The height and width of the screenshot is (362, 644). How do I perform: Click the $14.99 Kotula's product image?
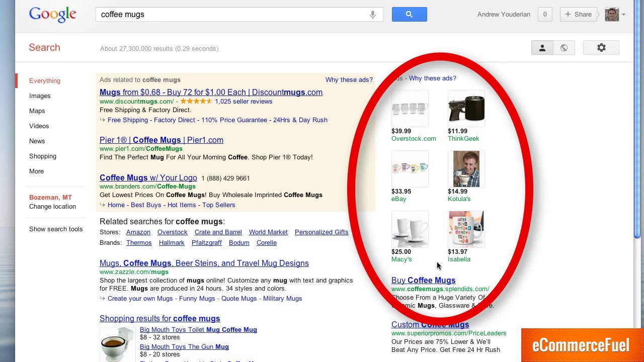pyautogui.click(x=466, y=168)
